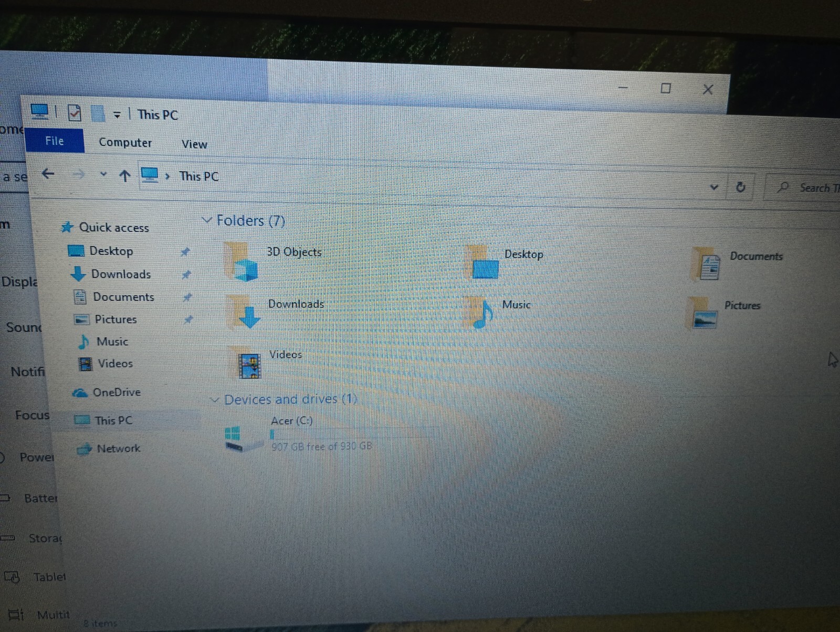Screen dimensions: 840x632
Task: Select Desktop under Quick access
Action: coord(101,251)
